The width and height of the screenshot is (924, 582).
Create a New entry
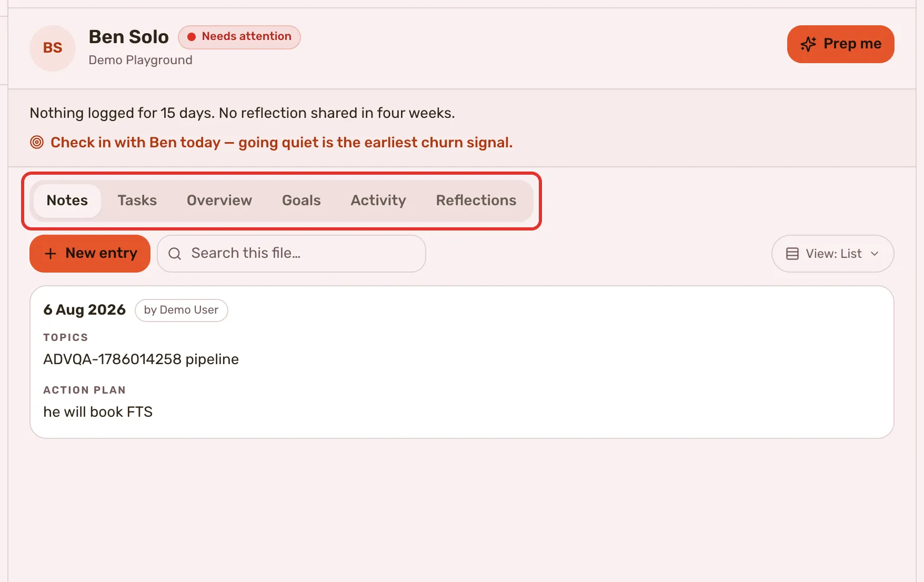[90, 254]
